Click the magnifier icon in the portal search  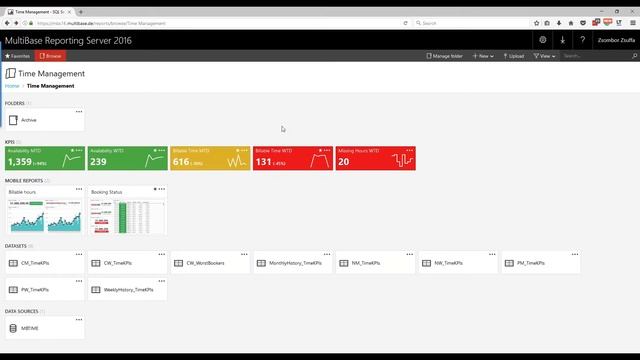pos(634,56)
